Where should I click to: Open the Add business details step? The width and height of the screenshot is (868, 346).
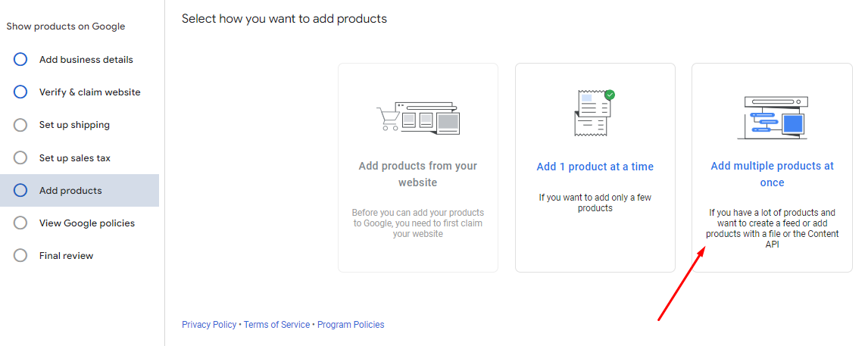coord(86,60)
